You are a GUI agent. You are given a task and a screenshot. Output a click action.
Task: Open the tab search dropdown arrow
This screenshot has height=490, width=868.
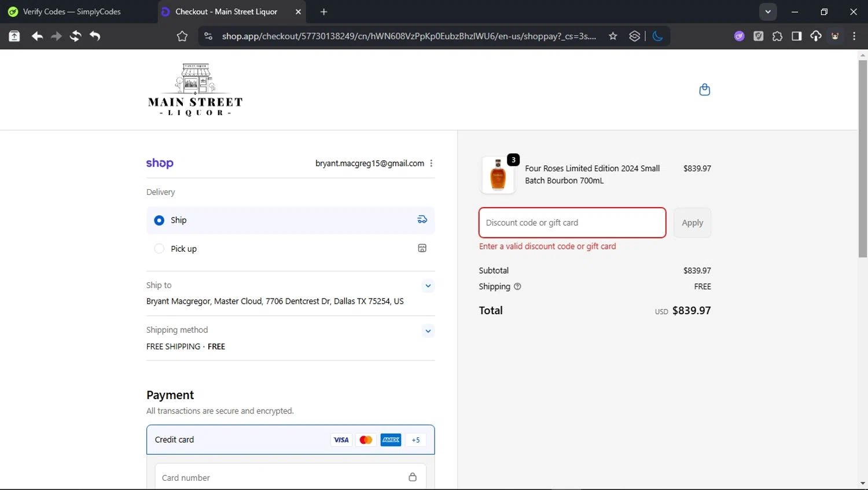click(x=768, y=12)
